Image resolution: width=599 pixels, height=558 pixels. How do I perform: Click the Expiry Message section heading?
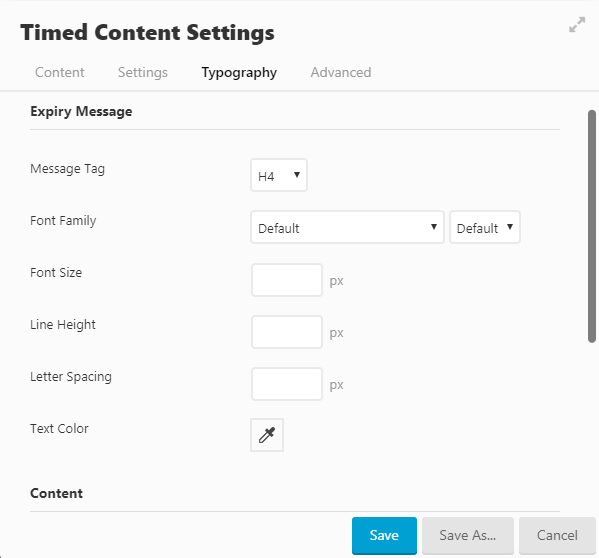click(x=81, y=112)
